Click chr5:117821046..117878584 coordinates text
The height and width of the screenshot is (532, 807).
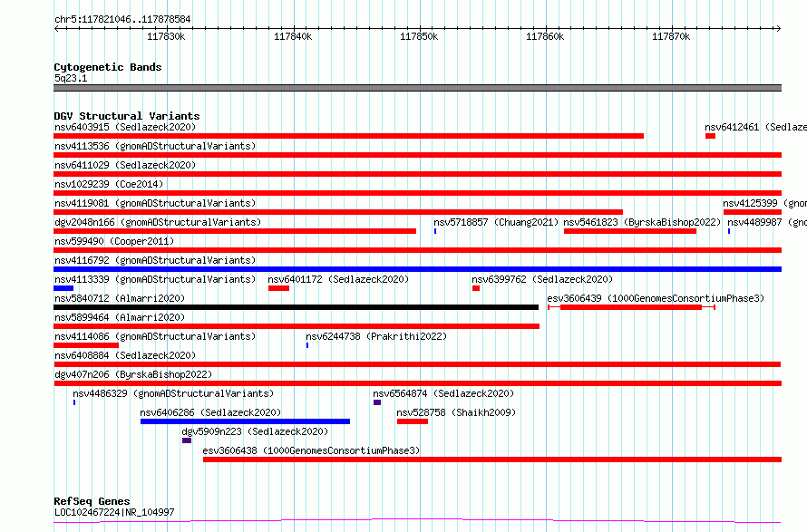[122, 20]
